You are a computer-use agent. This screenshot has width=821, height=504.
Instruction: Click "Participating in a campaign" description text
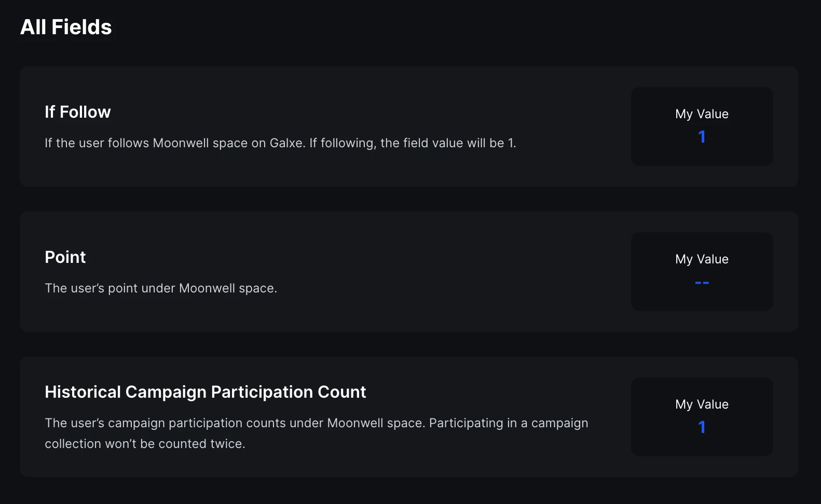click(509, 423)
